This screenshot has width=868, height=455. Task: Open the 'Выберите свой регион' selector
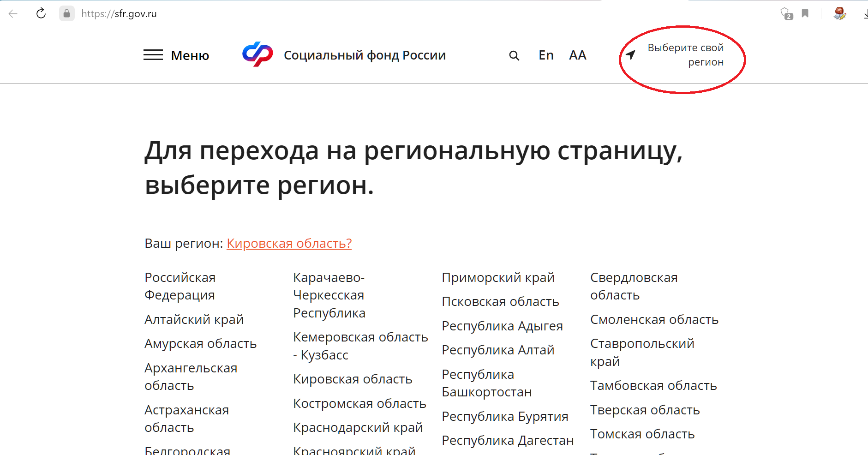[x=685, y=55]
